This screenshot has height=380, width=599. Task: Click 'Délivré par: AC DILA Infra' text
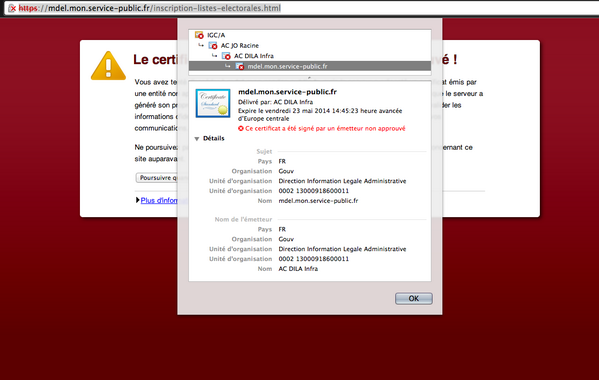(275, 102)
